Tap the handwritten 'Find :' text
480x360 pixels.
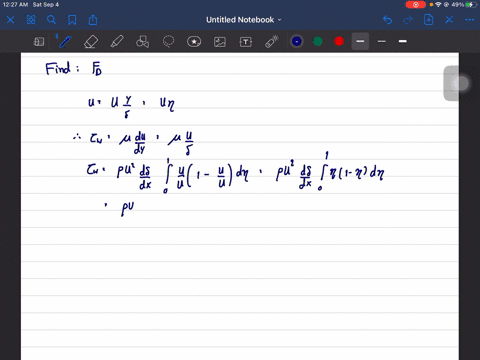click(62, 68)
